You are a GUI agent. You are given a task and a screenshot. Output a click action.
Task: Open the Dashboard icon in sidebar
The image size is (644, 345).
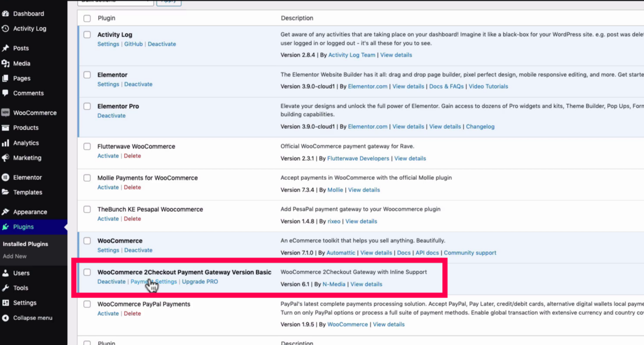[6, 14]
